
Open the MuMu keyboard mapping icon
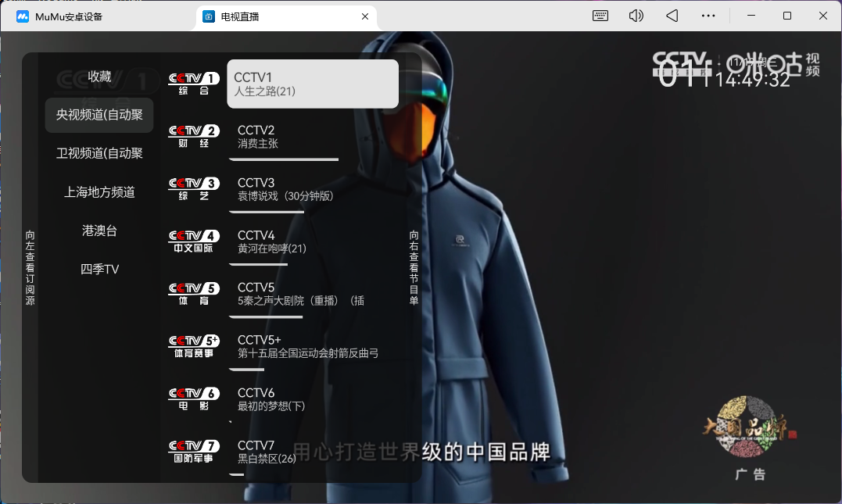click(x=600, y=16)
